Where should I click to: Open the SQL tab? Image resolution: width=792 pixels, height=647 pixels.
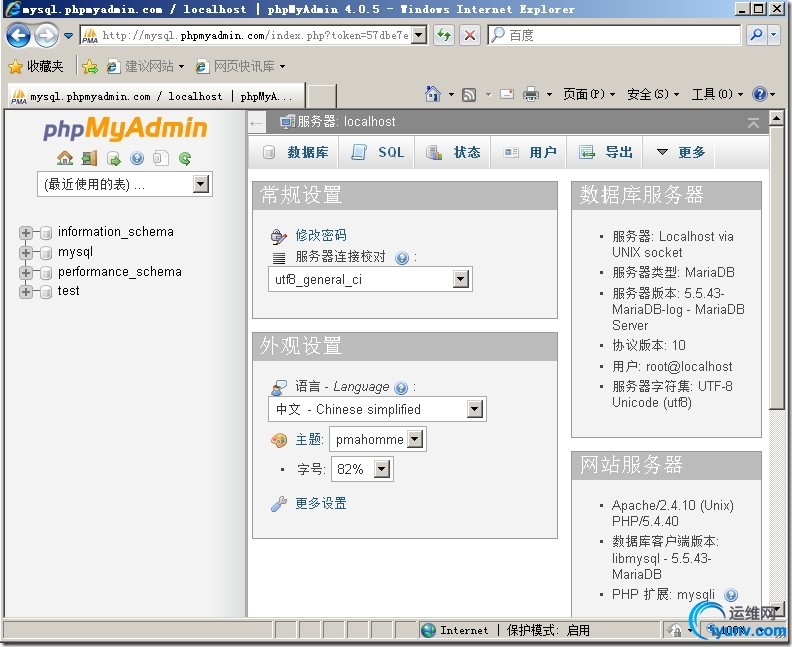point(377,152)
